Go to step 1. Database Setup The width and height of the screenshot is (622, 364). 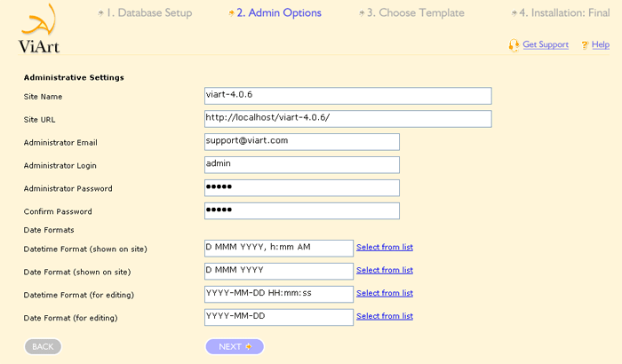tap(149, 12)
